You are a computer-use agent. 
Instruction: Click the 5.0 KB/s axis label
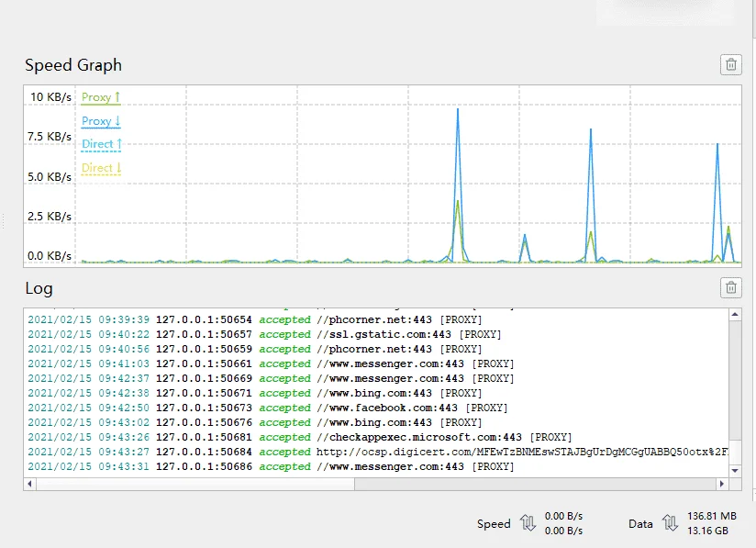tap(50, 177)
